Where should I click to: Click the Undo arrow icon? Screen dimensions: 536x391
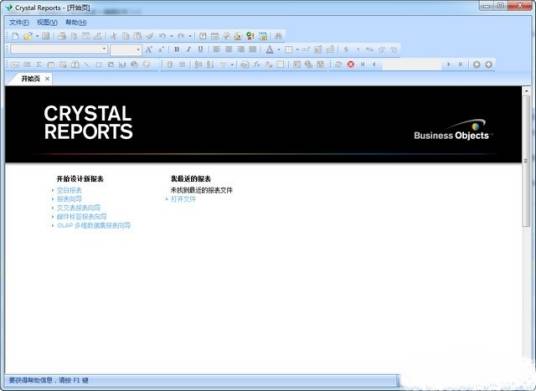click(162, 36)
